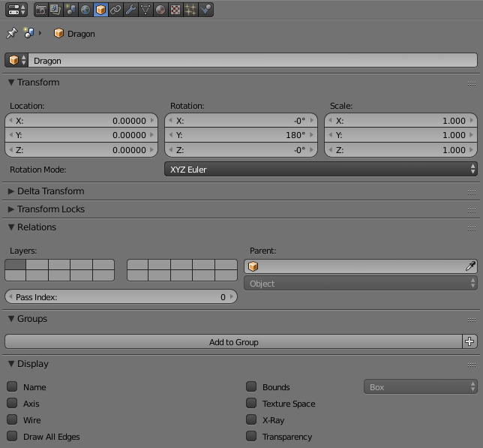Open Object Data mesh tab
483x448 pixels.
pyautogui.click(x=145, y=10)
